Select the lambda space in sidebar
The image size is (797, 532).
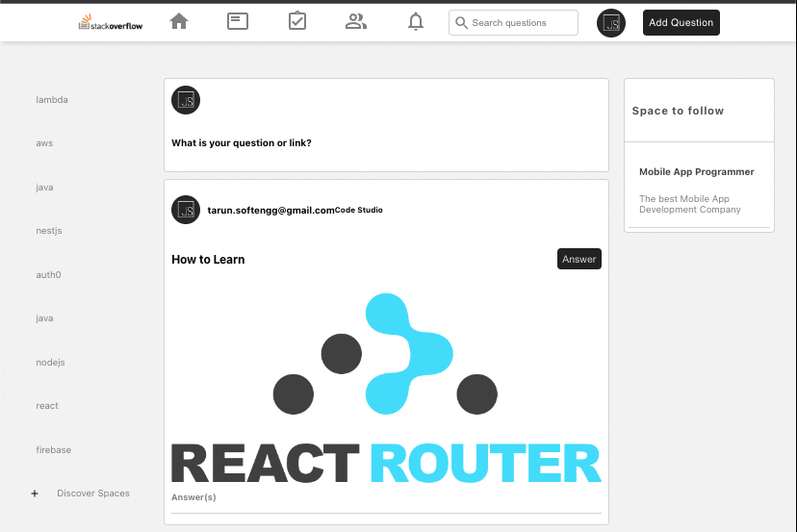tap(52, 100)
